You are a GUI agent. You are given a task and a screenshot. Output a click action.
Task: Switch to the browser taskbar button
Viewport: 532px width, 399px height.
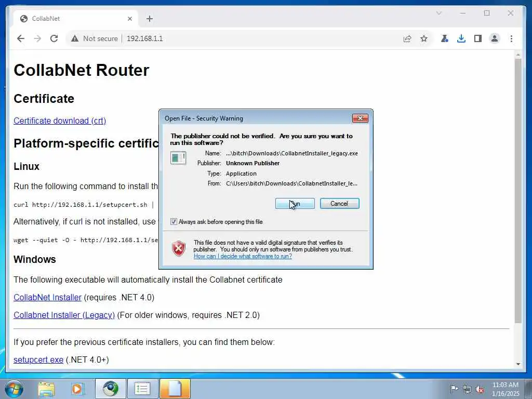coord(111,389)
